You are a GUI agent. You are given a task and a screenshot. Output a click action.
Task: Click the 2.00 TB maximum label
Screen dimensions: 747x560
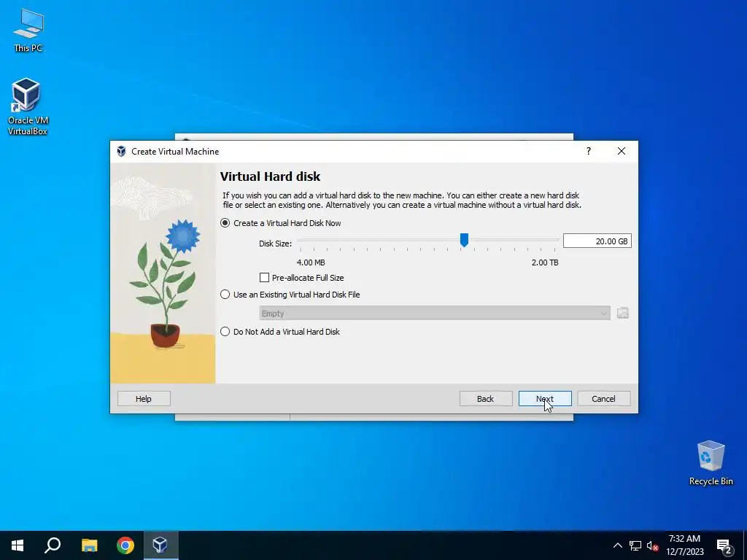pos(545,262)
